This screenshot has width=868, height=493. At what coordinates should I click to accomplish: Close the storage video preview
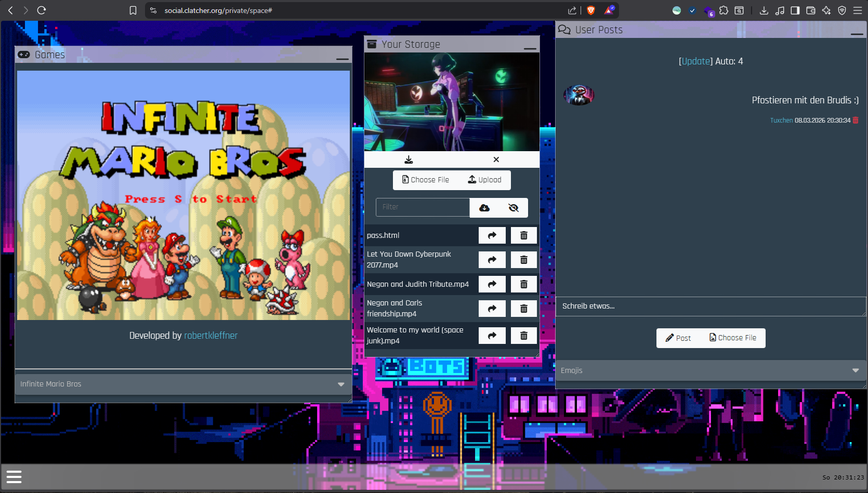click(496, 159)
